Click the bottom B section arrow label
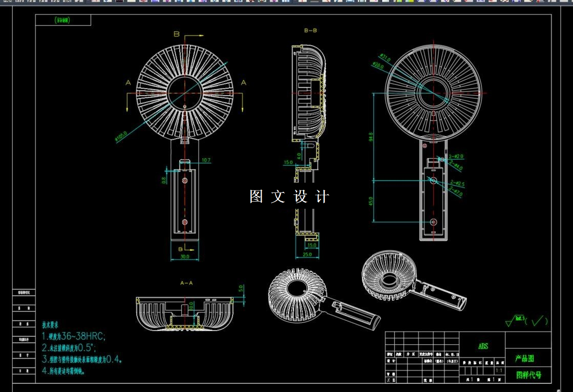The width and height of the screenshot is (573, 392). pos(180,249)
